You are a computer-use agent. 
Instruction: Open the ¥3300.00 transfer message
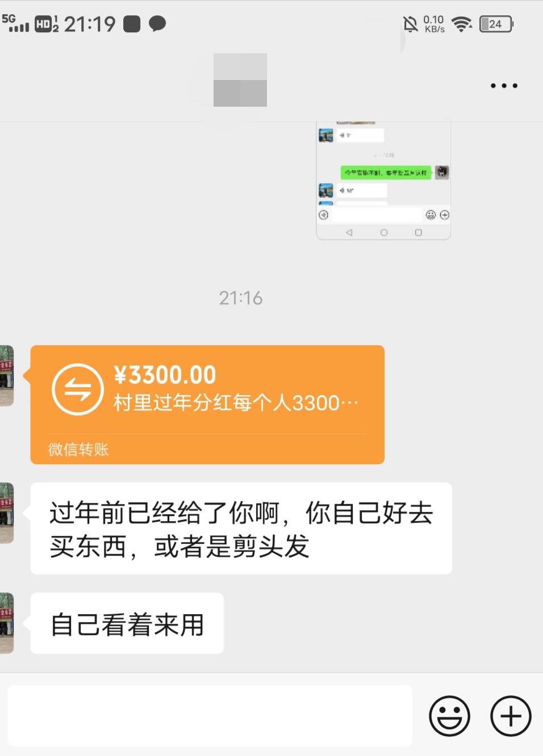click(207, 405)
